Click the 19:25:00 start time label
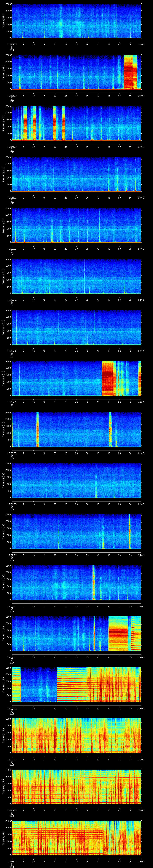The image size is (153, 868). point(12,198)
